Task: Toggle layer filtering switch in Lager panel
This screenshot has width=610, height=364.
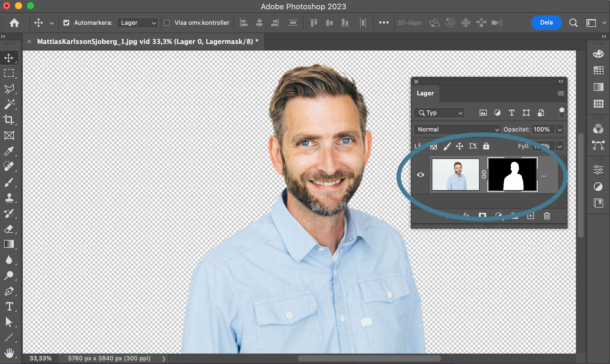Action: point(562,113)
